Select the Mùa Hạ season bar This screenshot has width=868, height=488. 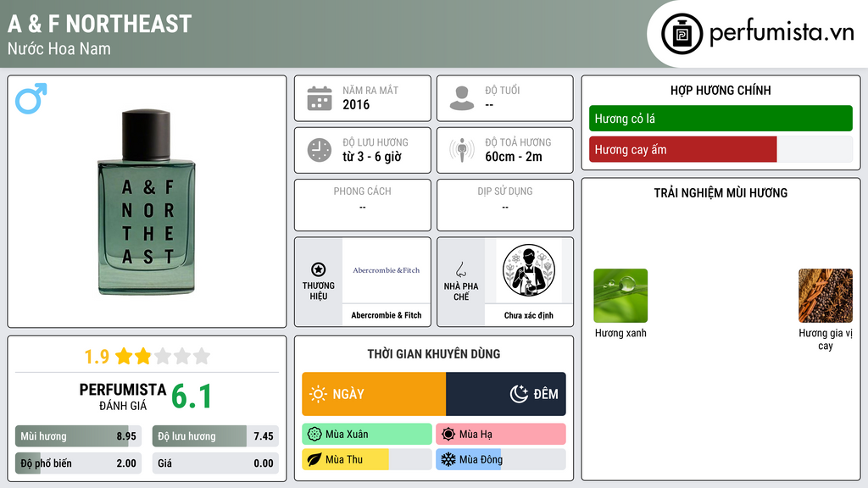click(x=501, y=435)
